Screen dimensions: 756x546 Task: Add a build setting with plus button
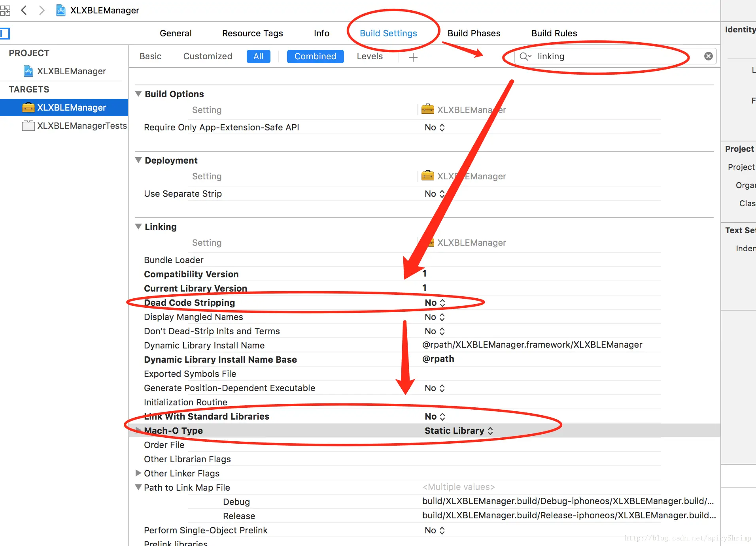413,57
